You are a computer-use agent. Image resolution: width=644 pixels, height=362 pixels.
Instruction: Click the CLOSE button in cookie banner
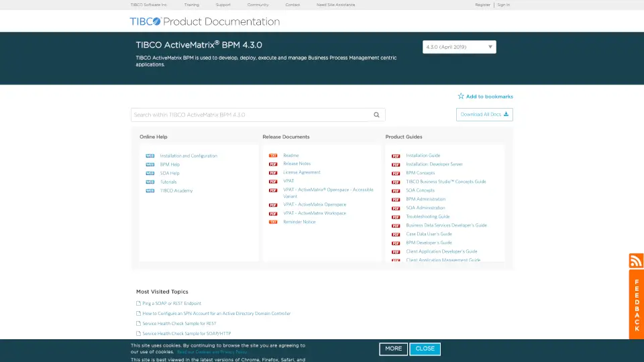coord(425,349)
